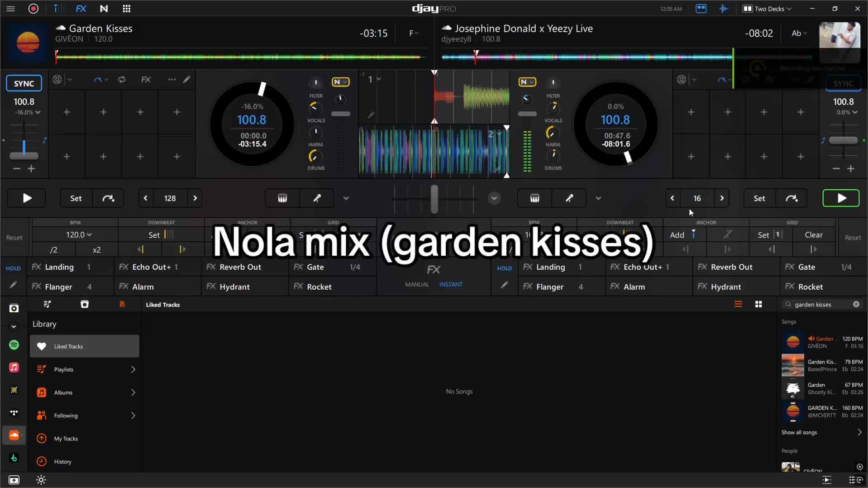Clear the garden kisses search
This screenshot has height=488, width=868.
856,304
